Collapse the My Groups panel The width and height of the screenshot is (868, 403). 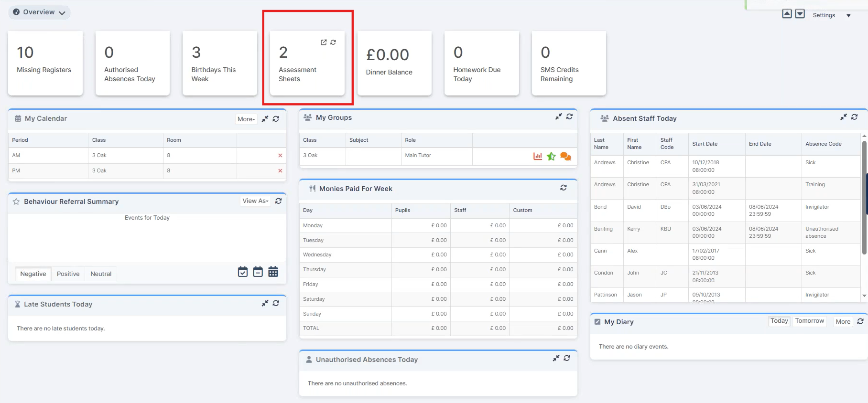(x=558, y=117)
